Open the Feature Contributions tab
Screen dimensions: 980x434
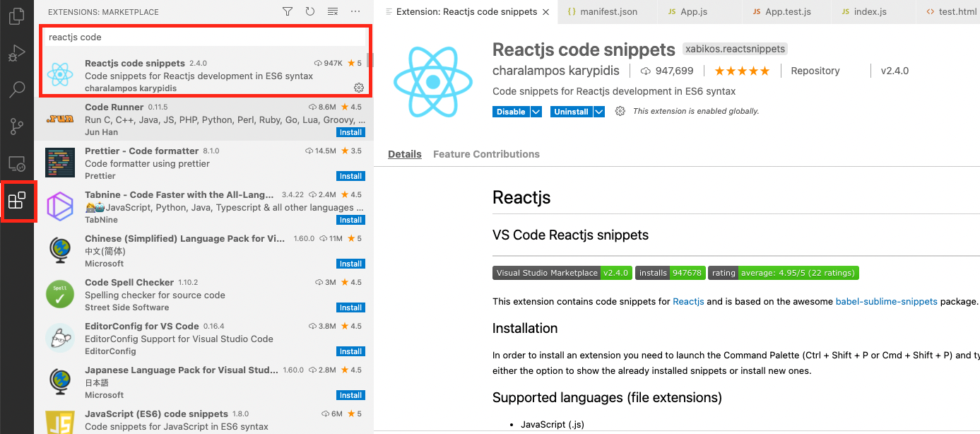click(486, 154)
